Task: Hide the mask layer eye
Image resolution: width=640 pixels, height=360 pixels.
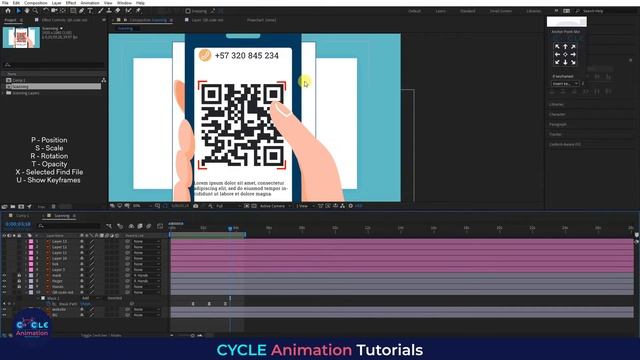Action: click(x=4, y=276)
